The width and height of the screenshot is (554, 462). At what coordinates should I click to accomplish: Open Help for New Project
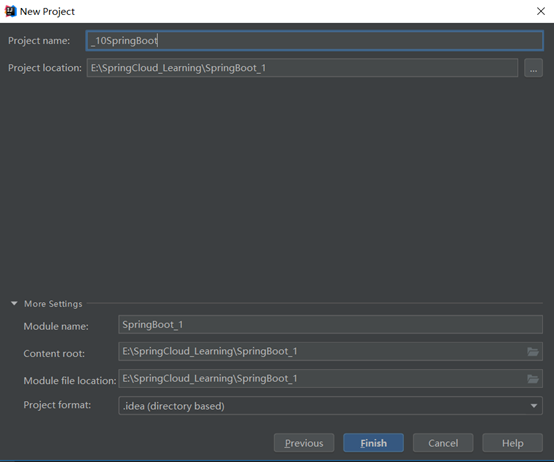click(x=513, y=443)
